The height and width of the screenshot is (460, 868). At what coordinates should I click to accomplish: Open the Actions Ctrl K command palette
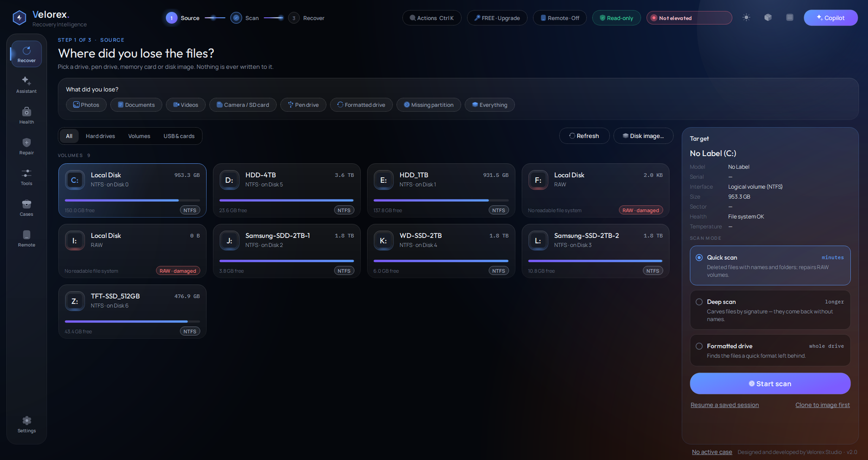pyautogui.click(x=432, y=18)
